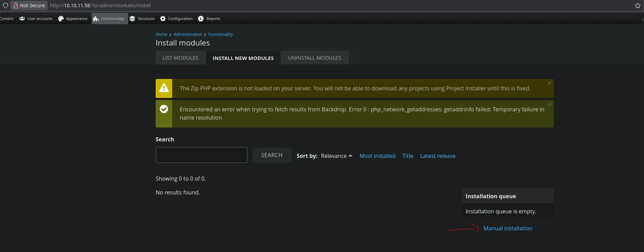Click the Reports info icon
The width and height of the screenshot is (644, 252).
201,19
